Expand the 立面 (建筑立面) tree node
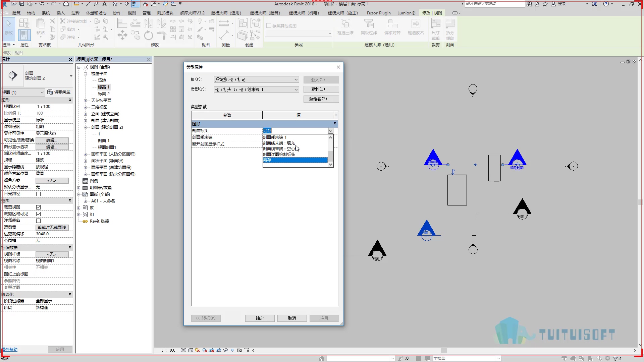644x362 pixels. click(x=85, y=114)
